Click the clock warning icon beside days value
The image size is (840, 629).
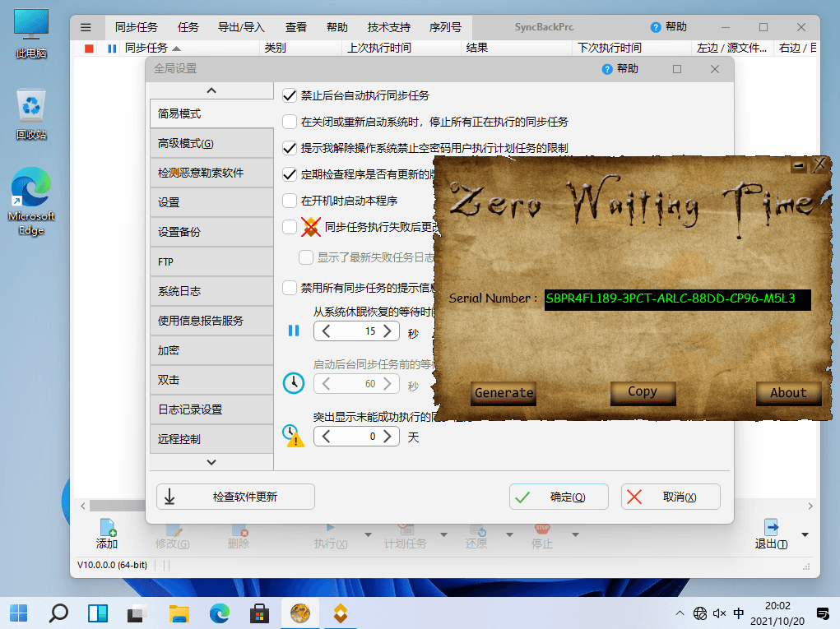coord(293,436)
